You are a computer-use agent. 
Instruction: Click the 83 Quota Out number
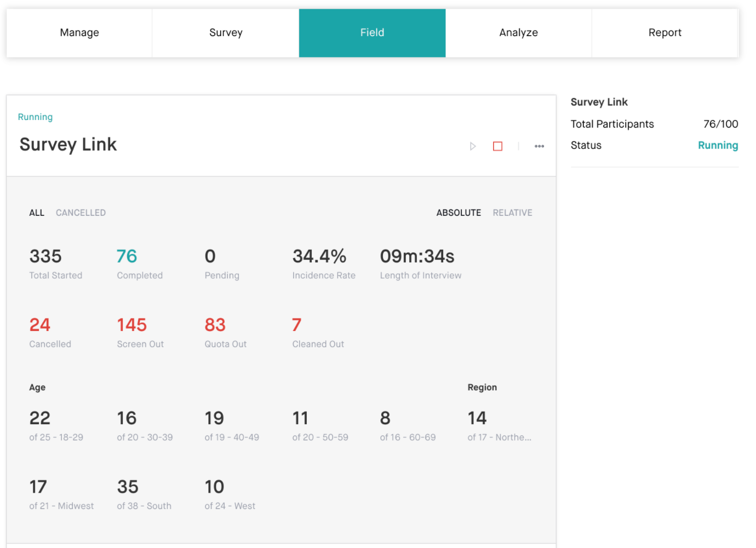pyautogui.click(x=215, y=325)
